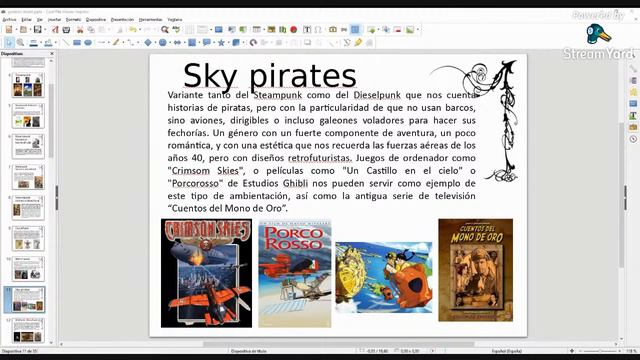Viewport: 640px width, 360px height.
Task: Open the Presentación menu
Action: pyautogui.click(x=122, y=20)
